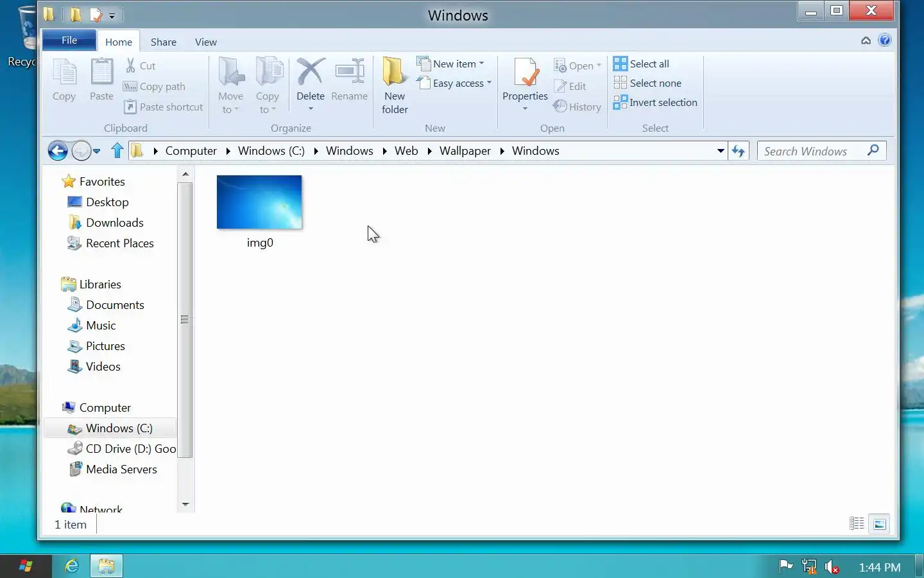Click the Open button in ribbon
This screenshot has height=578, width=924.
click(577, 66)
